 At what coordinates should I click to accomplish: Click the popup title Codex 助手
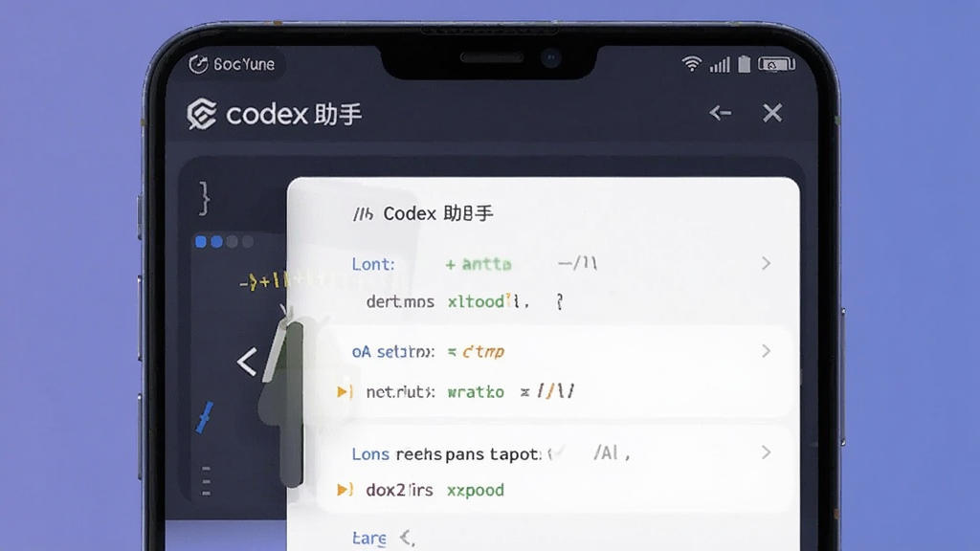[x=438, y=213]
